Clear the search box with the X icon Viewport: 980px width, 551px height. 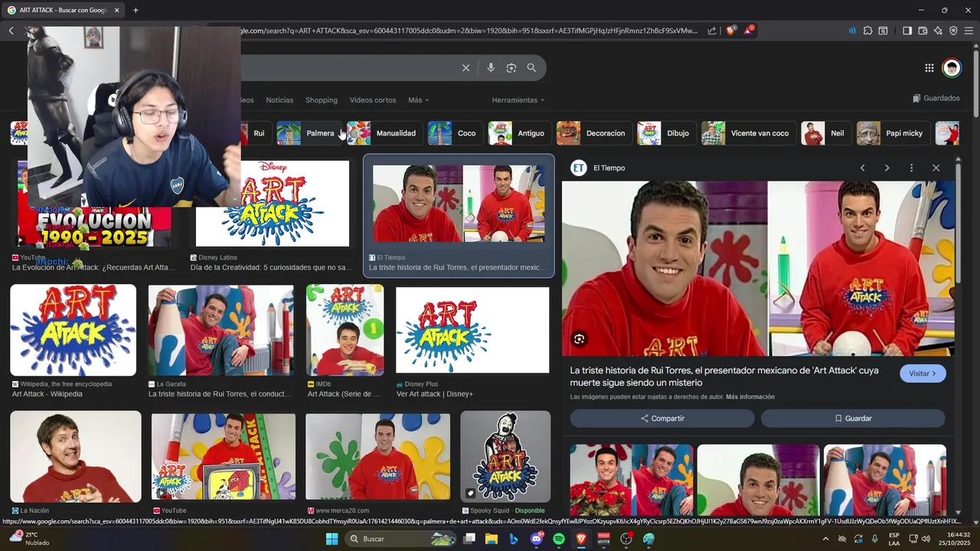coord(465,68)
